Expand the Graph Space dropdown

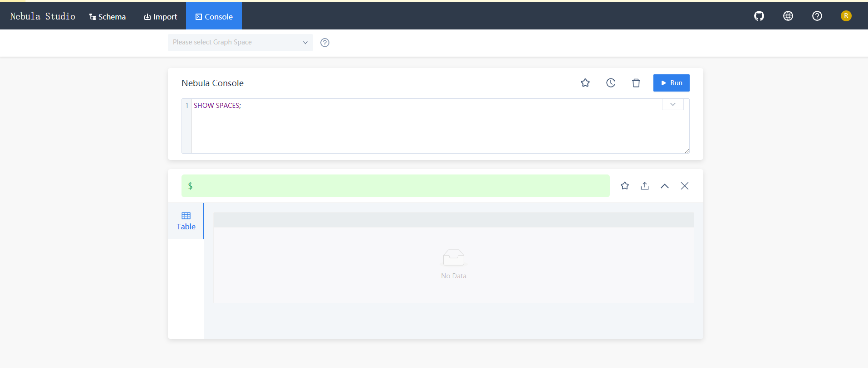coord(240,43)
